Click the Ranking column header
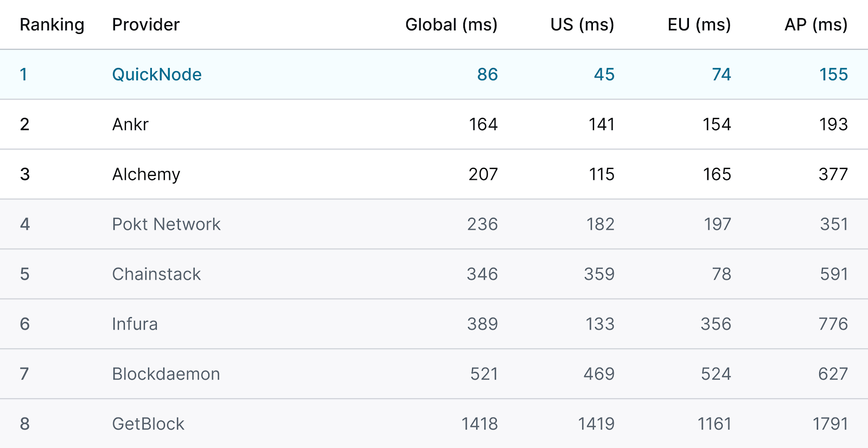The image size is (868, 448). point(52,25)
